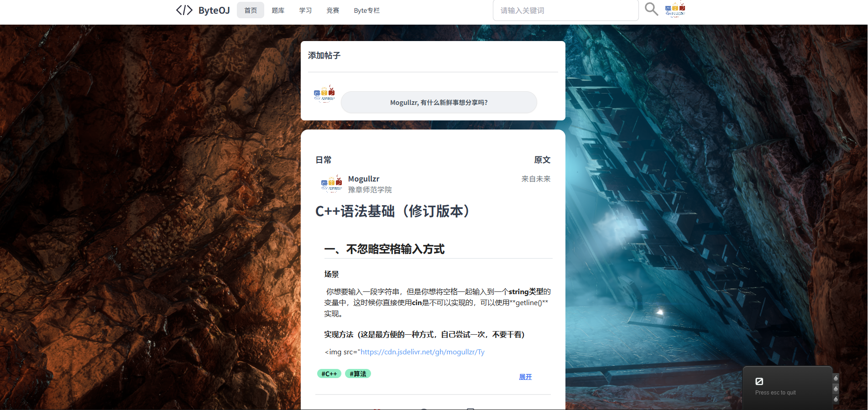868x410 pixels.
Task: Click the slashed-square icon in the overlay
Action: [x=759, y=381]
